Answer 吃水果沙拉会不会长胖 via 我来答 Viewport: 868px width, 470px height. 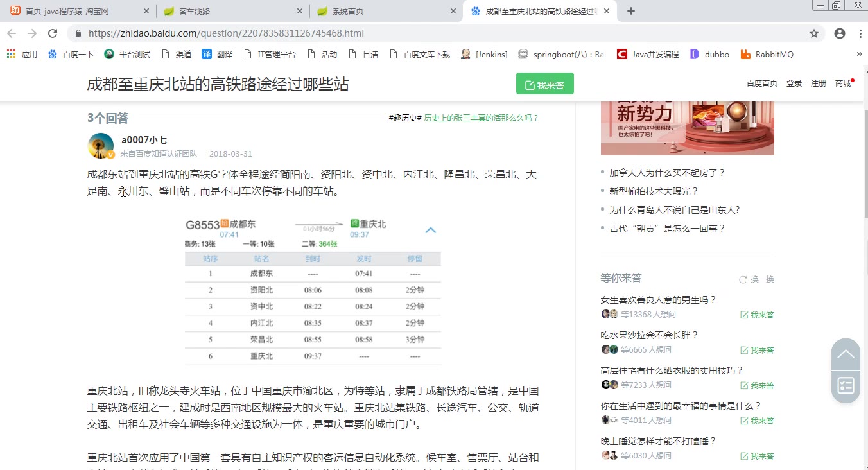click(x=757, y=350)
